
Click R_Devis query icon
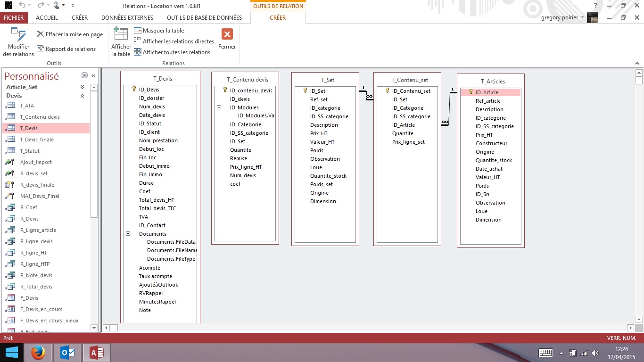coord(10,219)
